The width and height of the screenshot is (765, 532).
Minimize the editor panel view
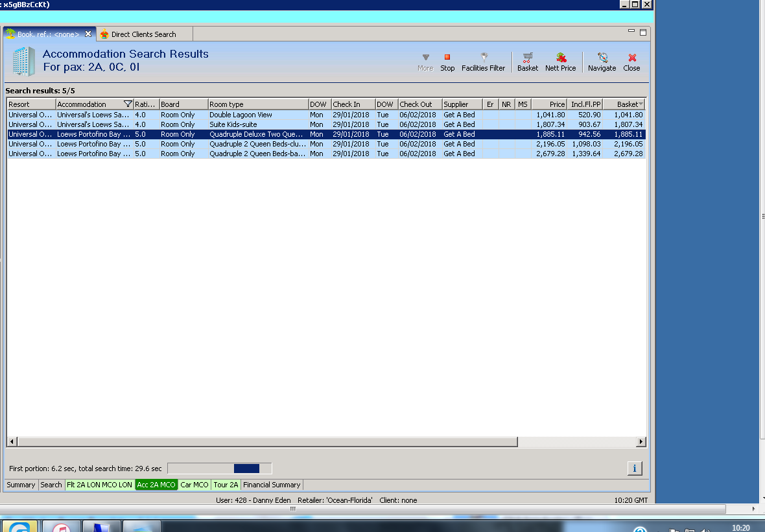[631, 32]
